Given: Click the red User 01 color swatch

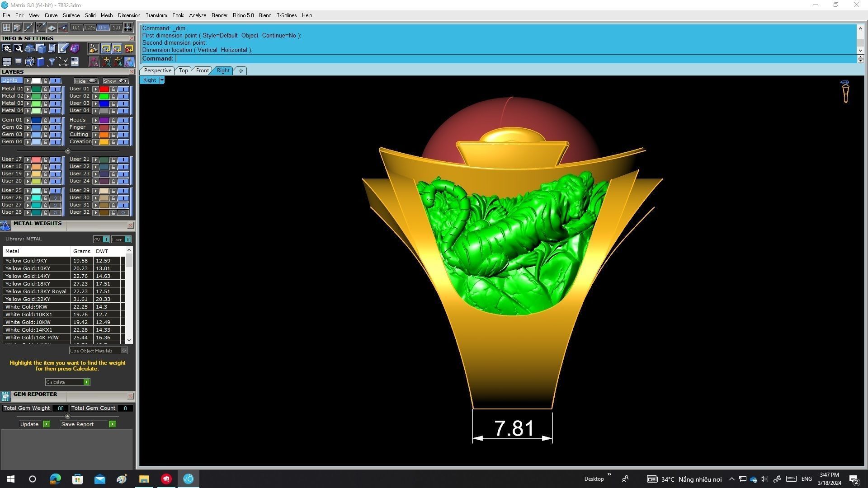Looking at the screenshot, I should (x=104, y=89).
